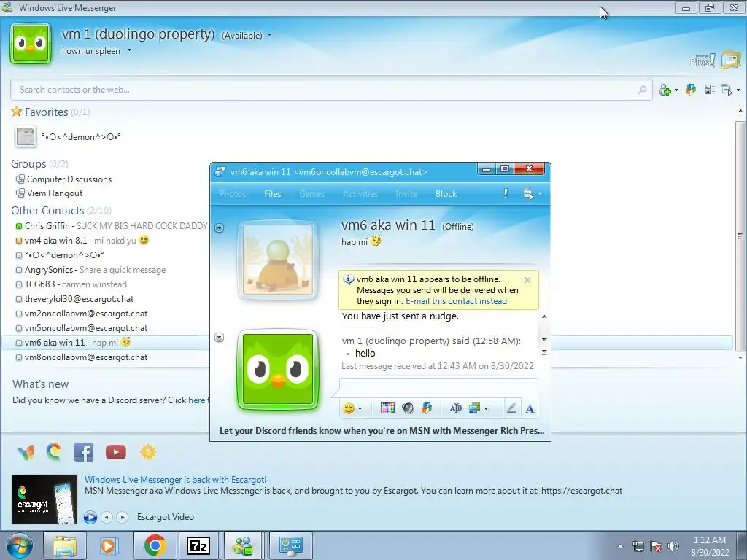This screenshot has height=560, width=747.
Task: Collapse your own display picture panel
Action: 219,338
